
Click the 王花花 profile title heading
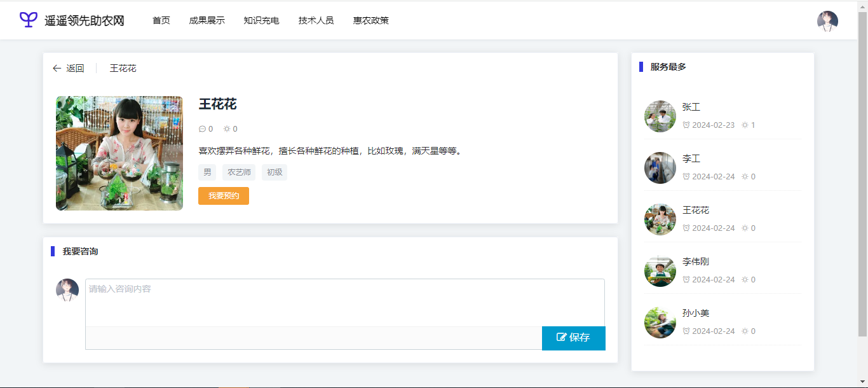218,104
